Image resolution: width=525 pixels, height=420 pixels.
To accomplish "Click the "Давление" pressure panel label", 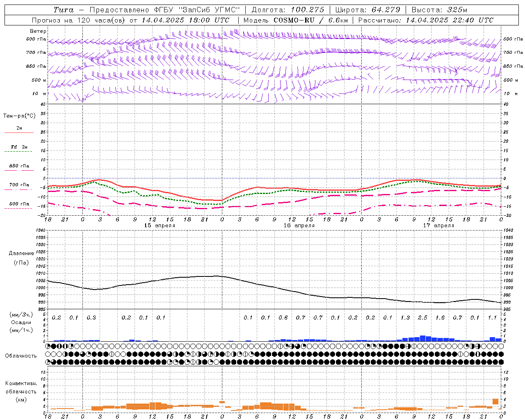I will pyautogui.click(x=21, y=253).
